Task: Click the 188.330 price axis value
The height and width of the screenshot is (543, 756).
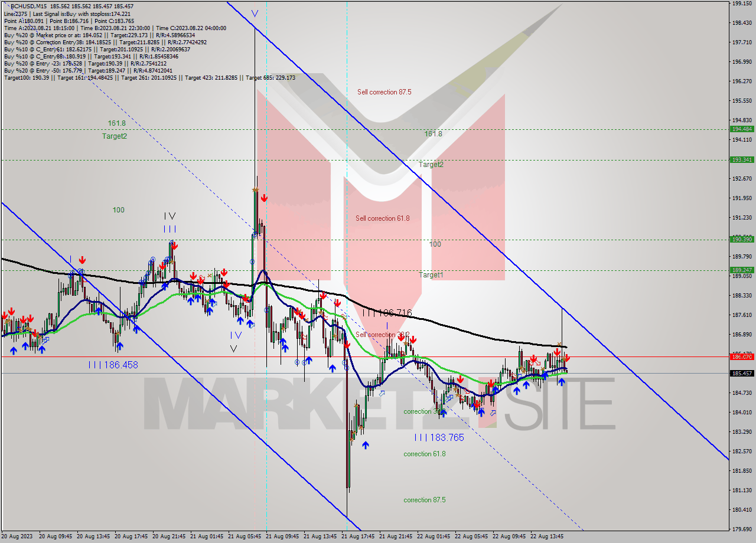Action: point(741,295)
